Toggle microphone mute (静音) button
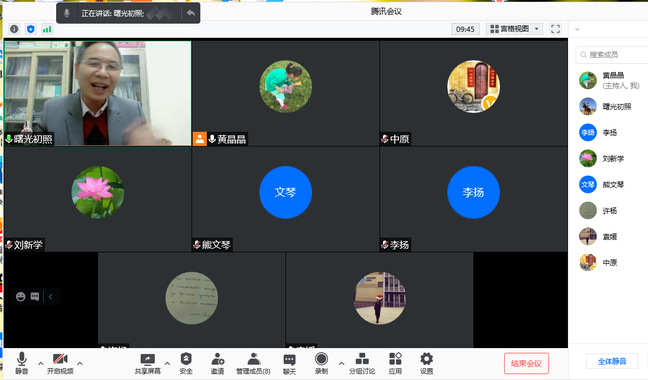The image size is (648, 380). click(22, 363)
